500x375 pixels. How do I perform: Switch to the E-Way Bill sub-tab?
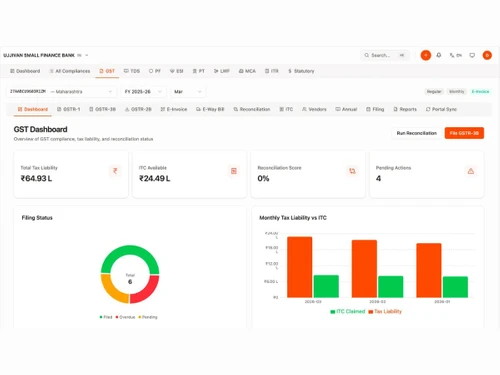[210, 109]
